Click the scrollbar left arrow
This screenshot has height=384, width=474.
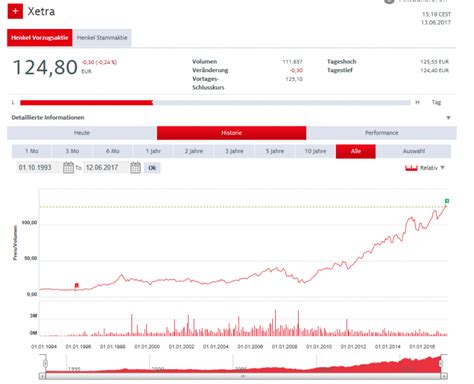42,376
